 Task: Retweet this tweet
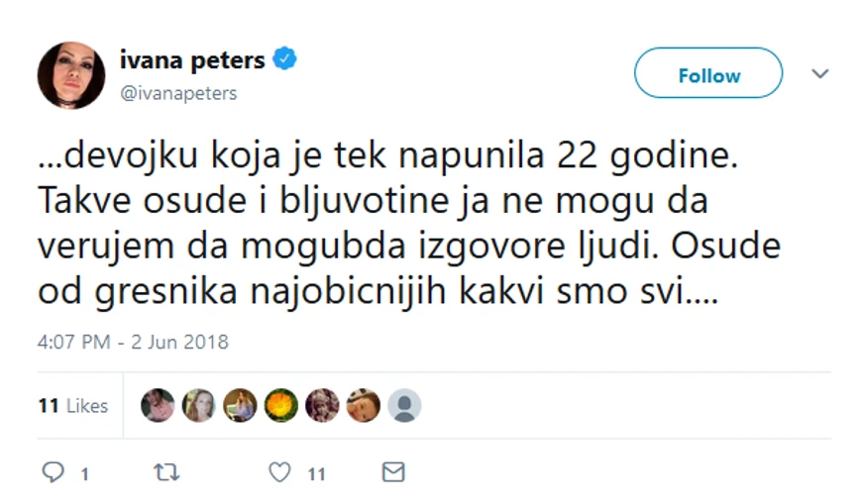[165, 472]
